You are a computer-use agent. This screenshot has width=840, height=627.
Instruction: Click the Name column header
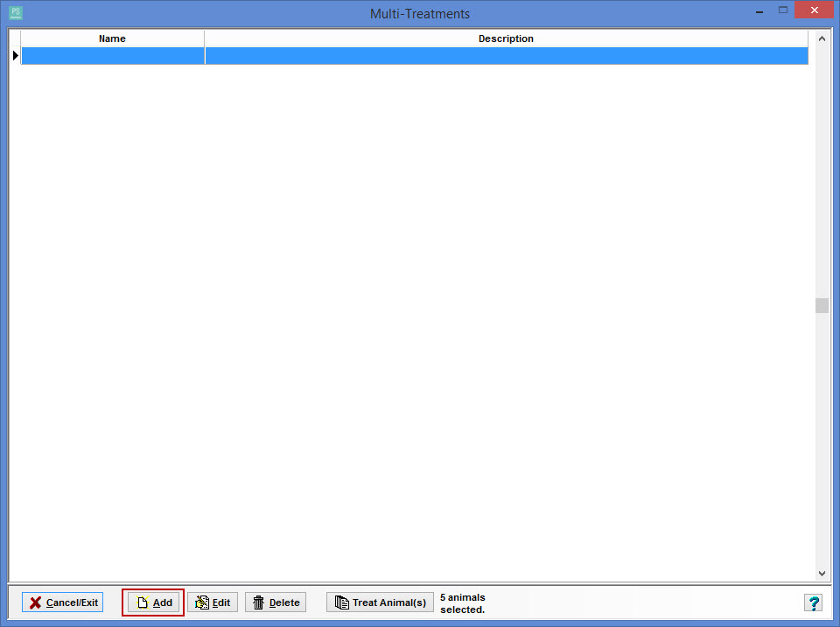113,38
